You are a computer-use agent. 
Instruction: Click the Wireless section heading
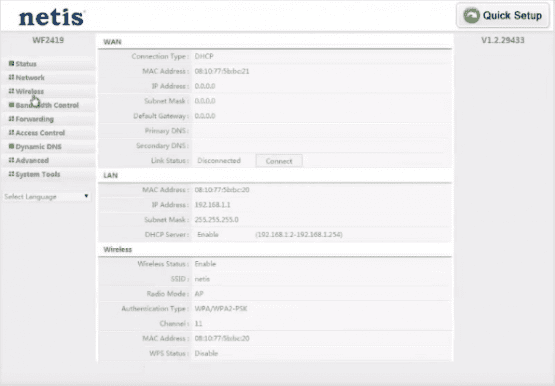118,249
